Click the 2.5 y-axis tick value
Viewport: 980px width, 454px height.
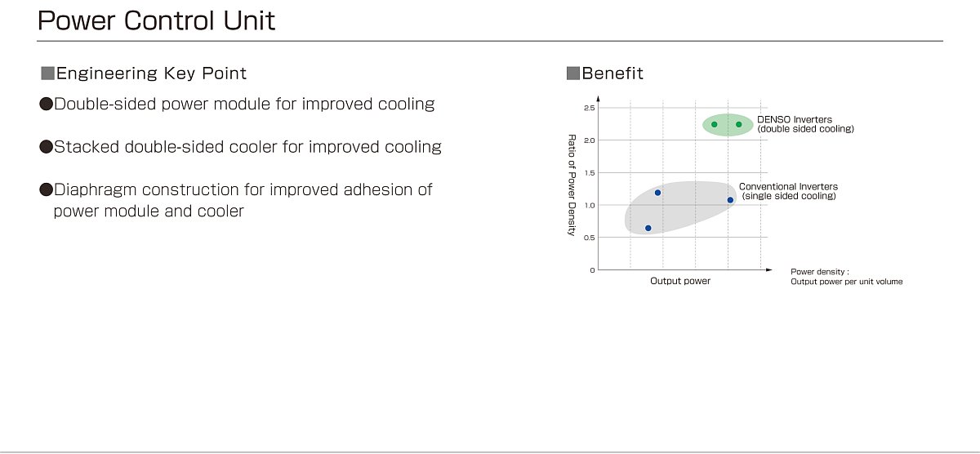590,108
